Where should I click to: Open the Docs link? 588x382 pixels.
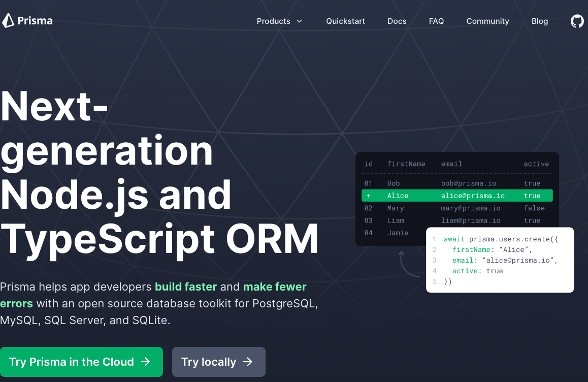(x=397, y=21)
